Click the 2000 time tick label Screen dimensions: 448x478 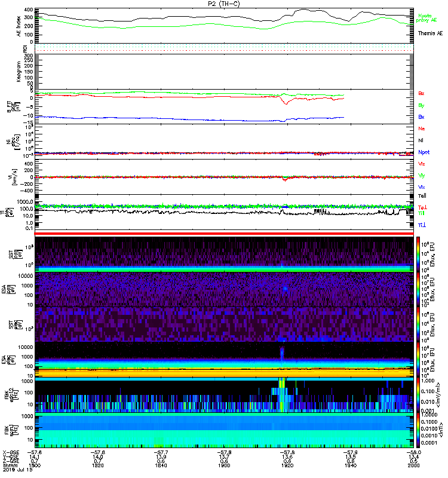click(413, 465)
